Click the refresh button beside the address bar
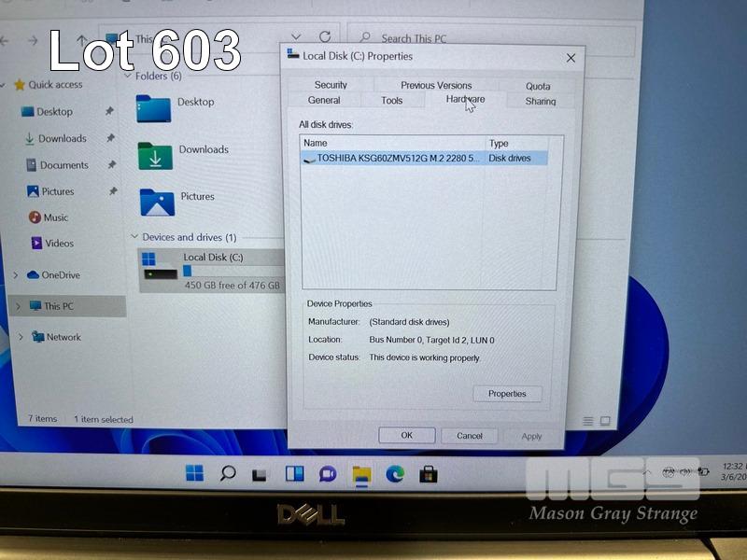 pos(325,37)
